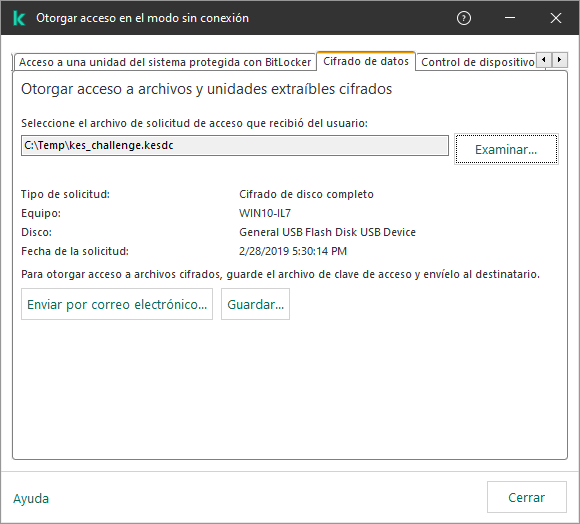This screenshot has height=524, width=580.
Task: Click the 'Fecha de la solicitud:' label
Action: (x=75, y=251)
